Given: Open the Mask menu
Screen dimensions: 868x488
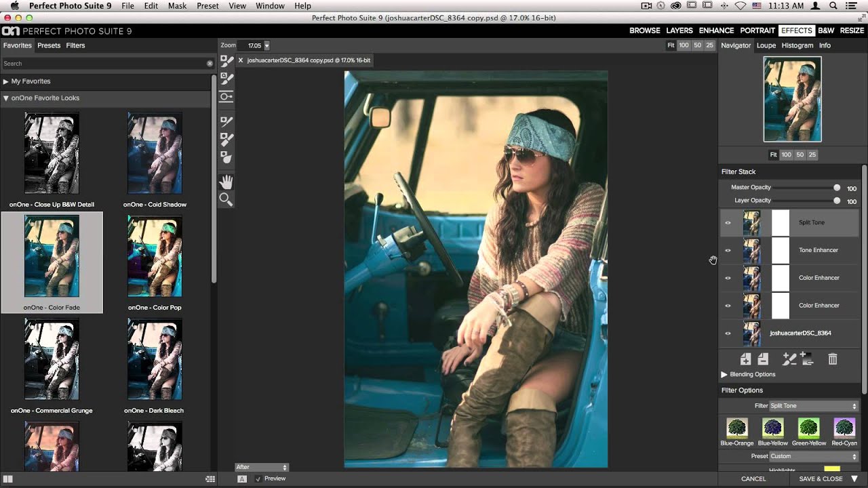Looking at the screenshot, I should (177, 6).
